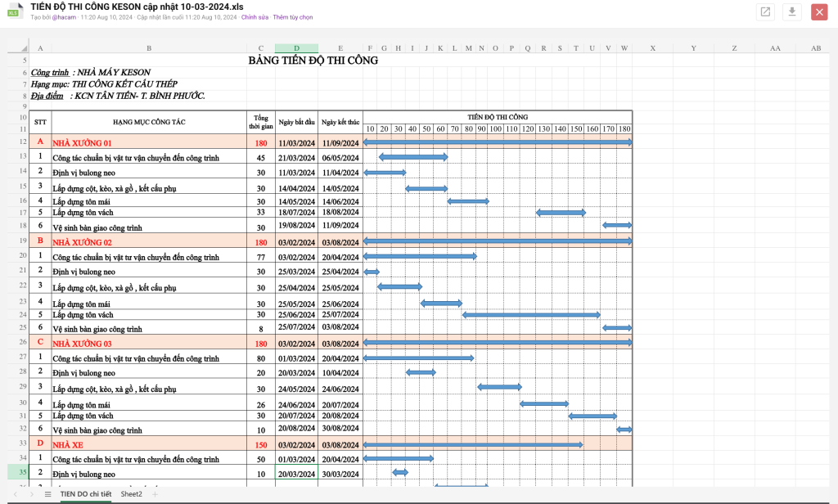Switch to Sheet2 tab
Viewport: 838px width, 504px height.
[x=132, y=494]
